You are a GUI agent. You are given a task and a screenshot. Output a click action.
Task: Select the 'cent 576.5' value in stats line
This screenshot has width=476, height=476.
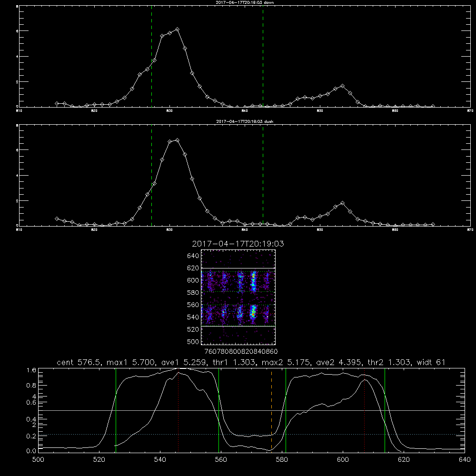tap(79, 362)
